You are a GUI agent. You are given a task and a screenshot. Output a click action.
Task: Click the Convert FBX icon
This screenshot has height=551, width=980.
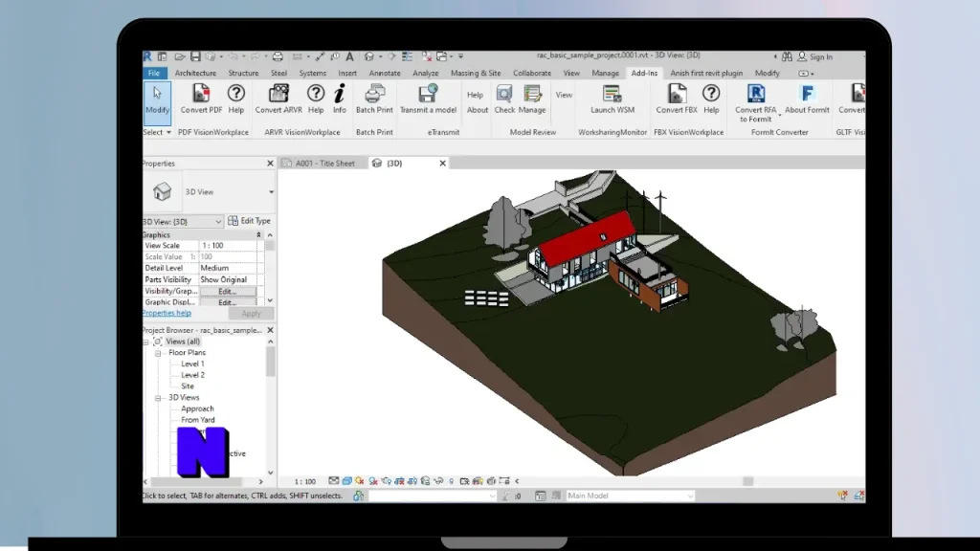click(677, 95)
